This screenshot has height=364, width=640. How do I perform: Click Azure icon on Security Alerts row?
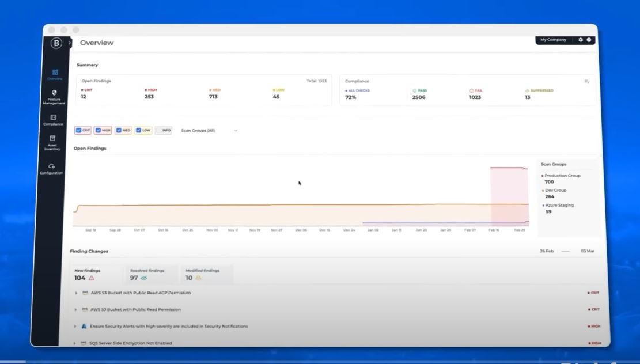84,327
